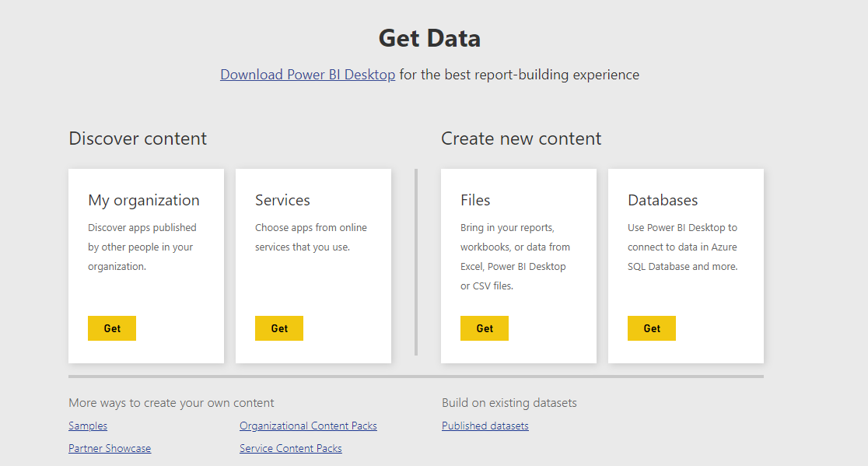Select the Files card title
The height and width of the screenshot is (466, 868).
[x=475, y=200]
